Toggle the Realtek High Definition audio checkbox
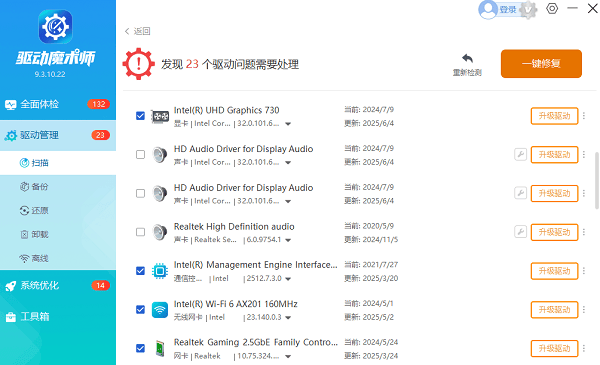The width and height of the screenshot is (600, 365). (x=140, y=232)
